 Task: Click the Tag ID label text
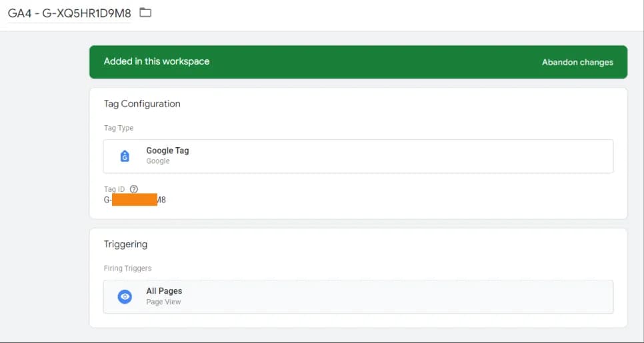pos(114,189)
